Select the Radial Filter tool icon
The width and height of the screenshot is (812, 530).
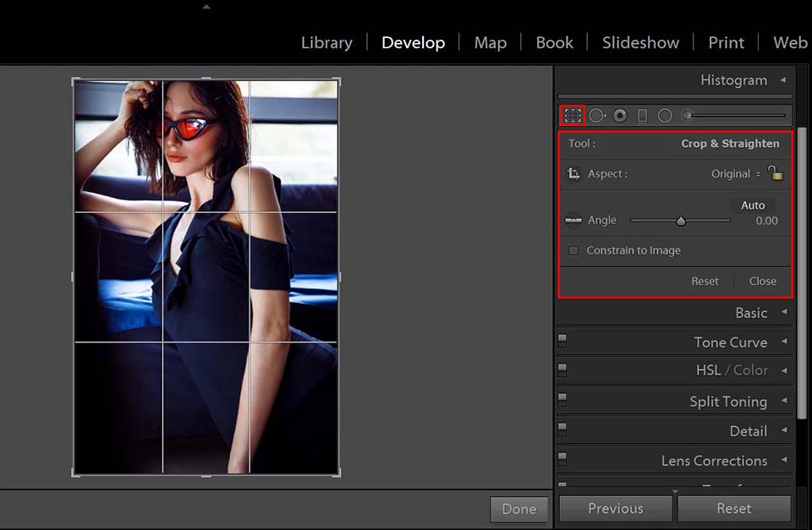[x=665, y=116]
